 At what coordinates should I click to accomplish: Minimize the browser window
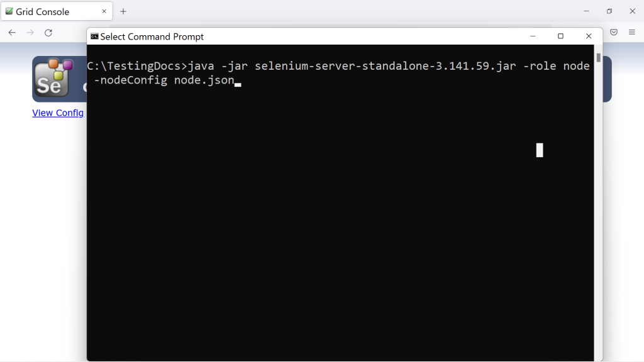pos(586,11)
